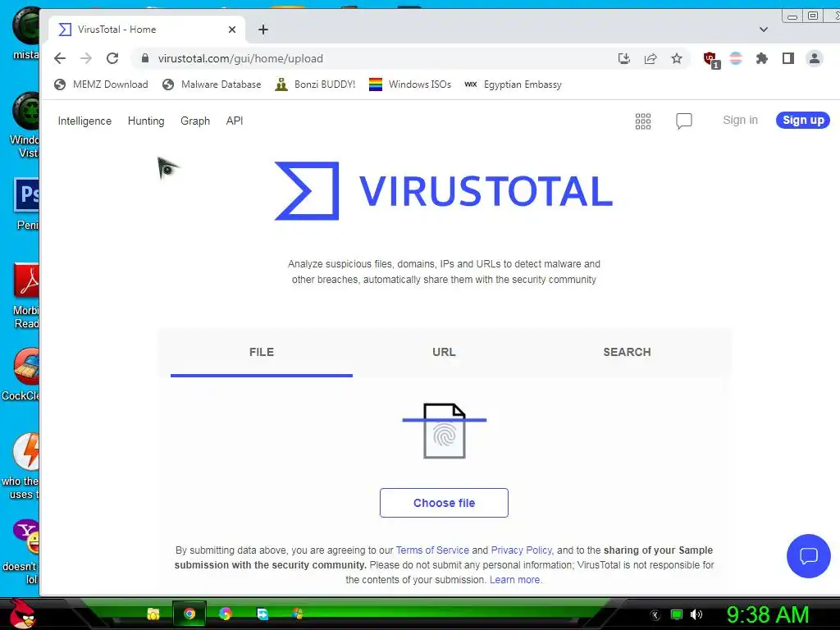This screenshot has height=630, width=840.
Task: Click the Chrome icon in the taskbar
Action: [189, 614]
